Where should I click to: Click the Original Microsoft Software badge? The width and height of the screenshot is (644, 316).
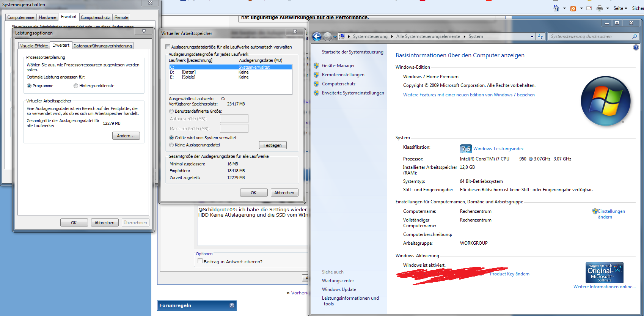605,272
